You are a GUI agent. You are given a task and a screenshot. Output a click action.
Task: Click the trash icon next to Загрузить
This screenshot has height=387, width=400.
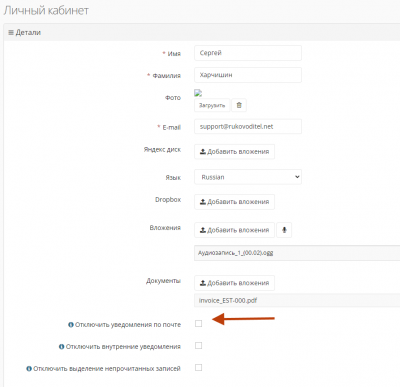tap(239, 105)
